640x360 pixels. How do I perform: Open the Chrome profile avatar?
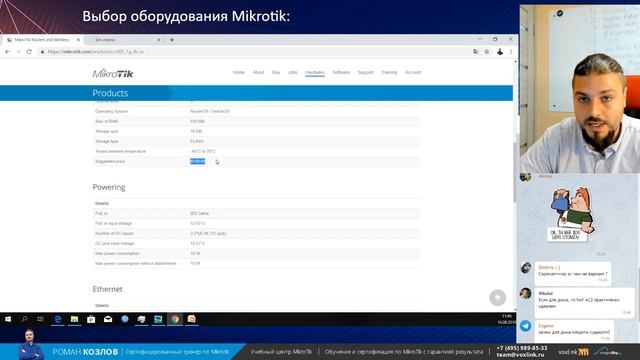click(x=500, y=52)
